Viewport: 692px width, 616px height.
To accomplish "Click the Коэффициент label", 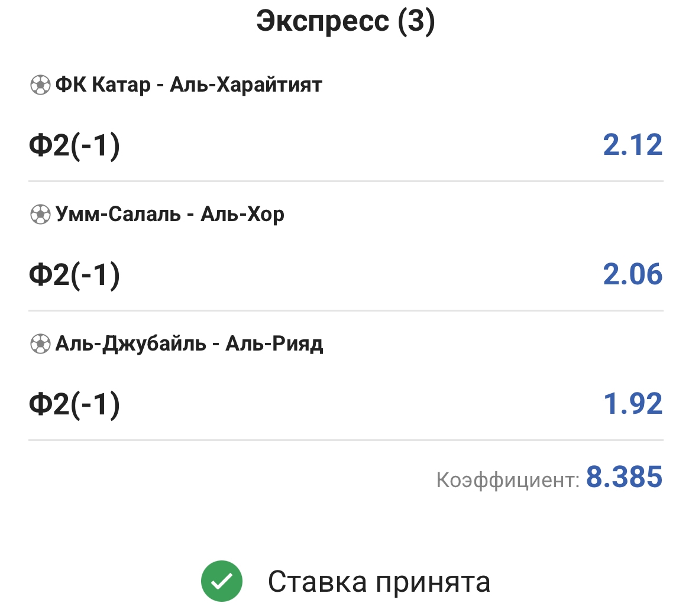I will [507, 480].
